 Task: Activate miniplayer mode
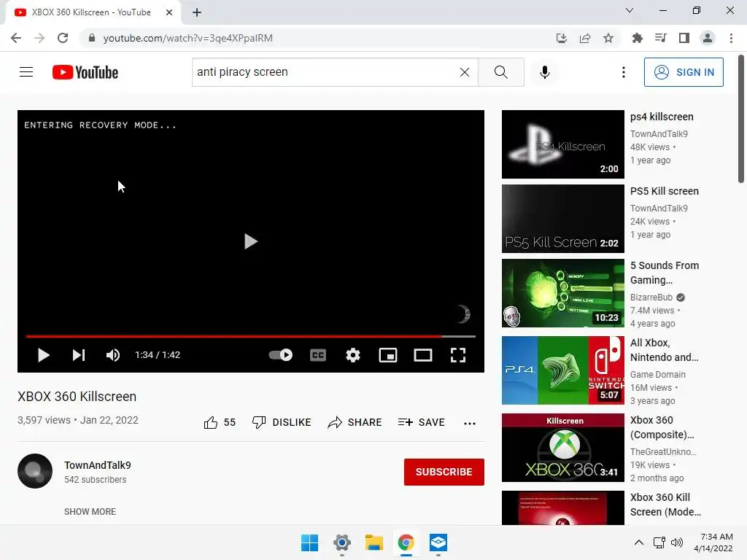(x=388, y=355)
